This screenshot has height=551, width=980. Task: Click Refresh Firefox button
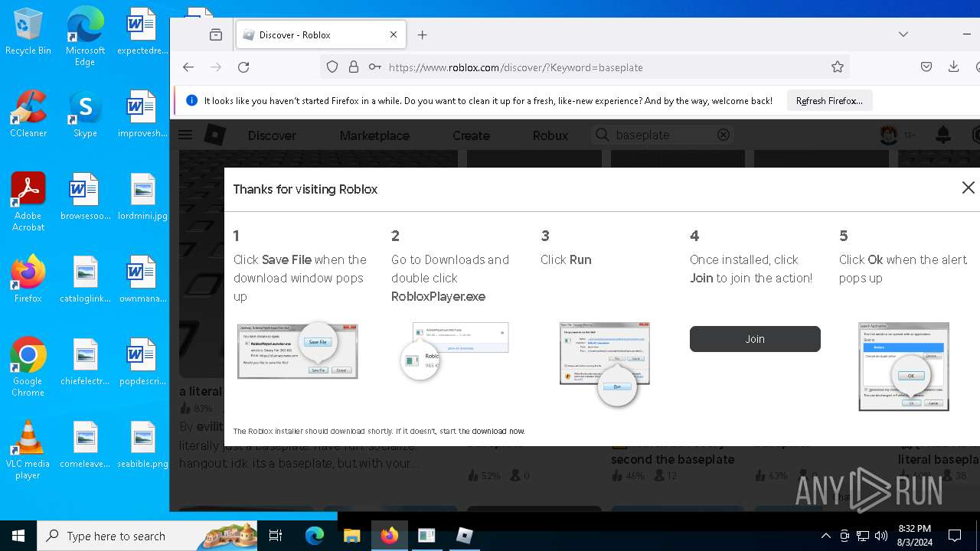coord(829,101)
